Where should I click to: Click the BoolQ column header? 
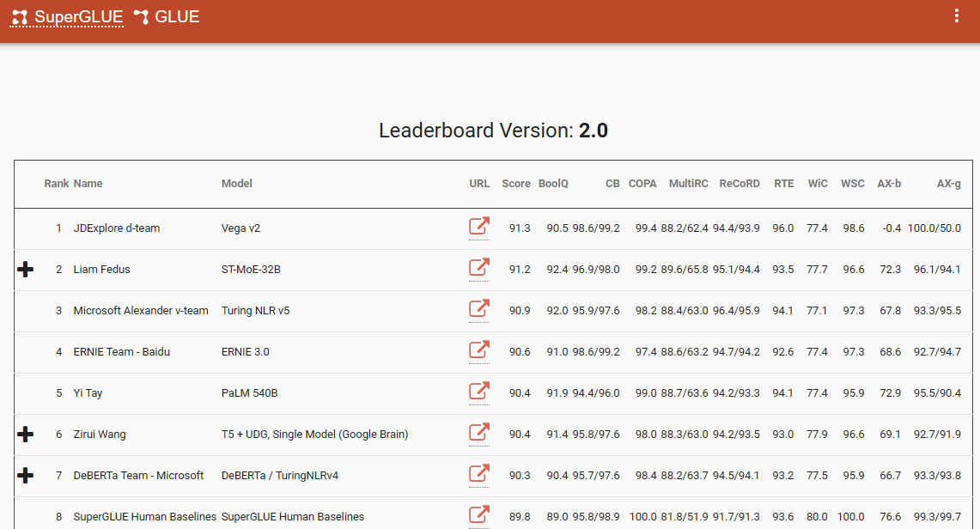click(553, 184)
